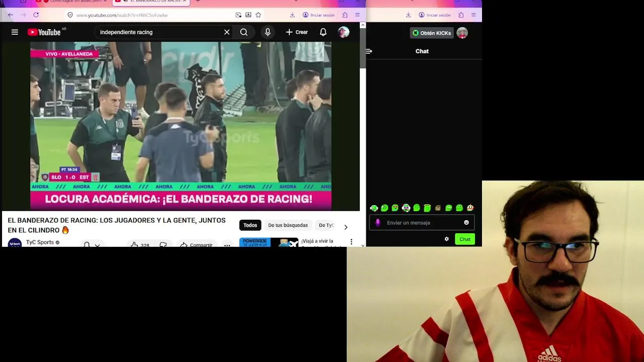Screen dimensions: 644x362
Task: Open the Kick browser window's application menu
Action: tap(473, 15)
